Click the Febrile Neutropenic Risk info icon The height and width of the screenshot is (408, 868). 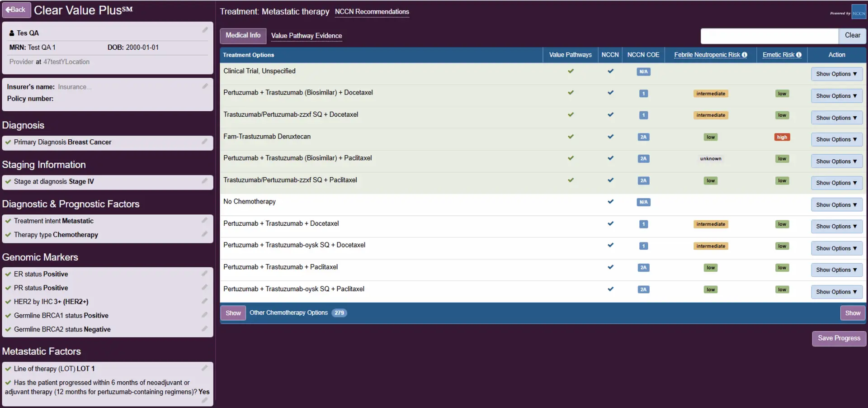click(744, 55)
